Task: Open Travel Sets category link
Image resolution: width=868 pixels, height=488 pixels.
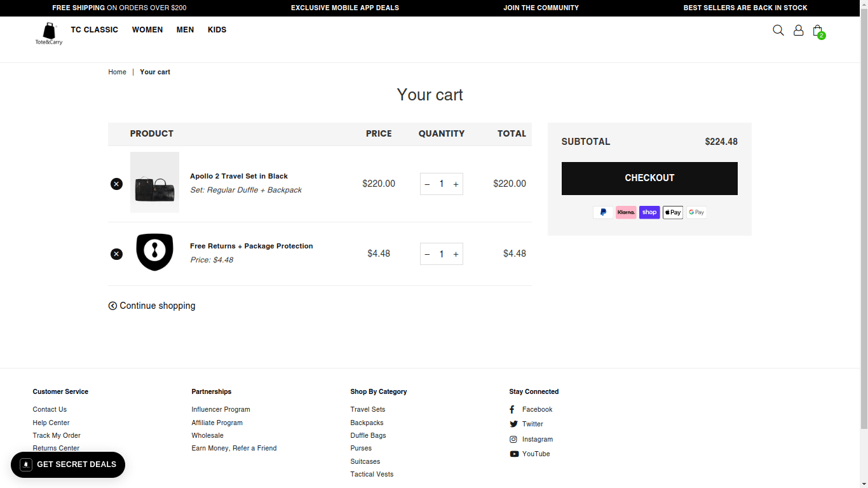Action: point(367,409)
